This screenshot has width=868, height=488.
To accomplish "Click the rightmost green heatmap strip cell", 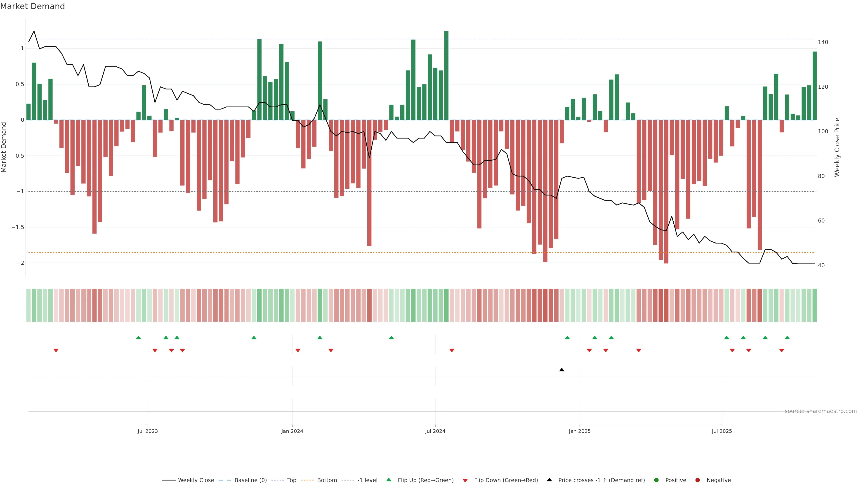I will click(814, 305).
